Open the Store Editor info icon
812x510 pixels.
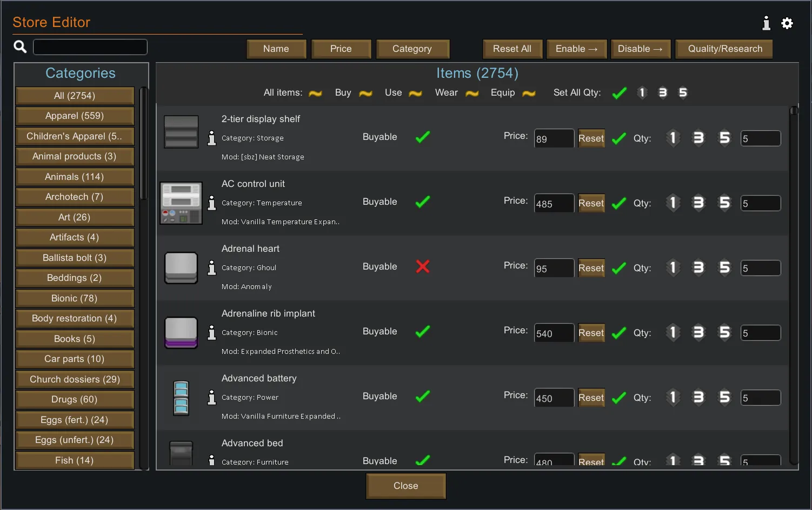pos(766,23)
